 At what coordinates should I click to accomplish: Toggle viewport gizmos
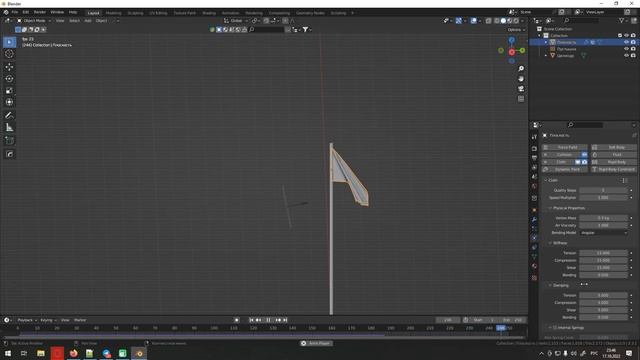pyautogui.click(x=459, y=20)
